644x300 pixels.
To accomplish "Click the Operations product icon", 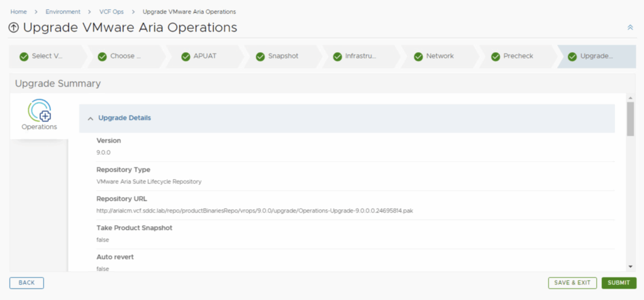I will [39, 111].
